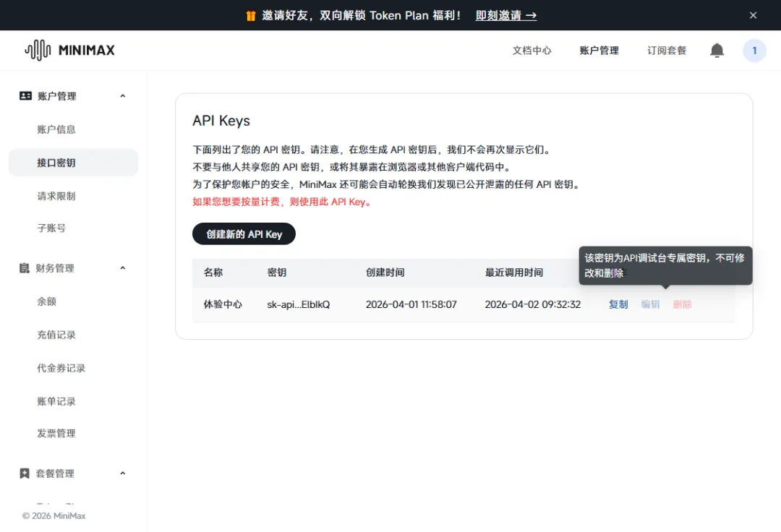Open 请求限制 in sidebar
Screen dimensions: 781x532
tap(56, 196)
